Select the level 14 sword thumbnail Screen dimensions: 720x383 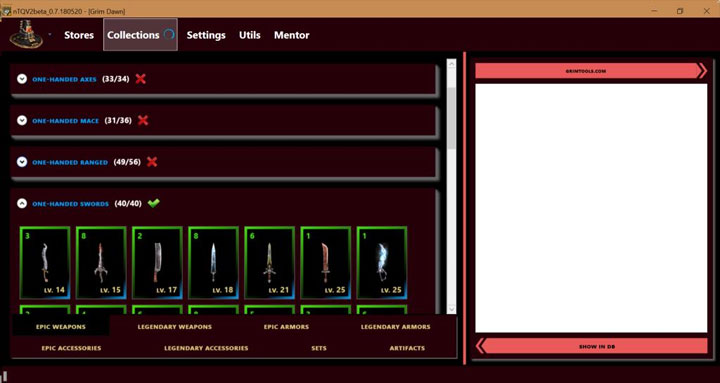(45, 263)
